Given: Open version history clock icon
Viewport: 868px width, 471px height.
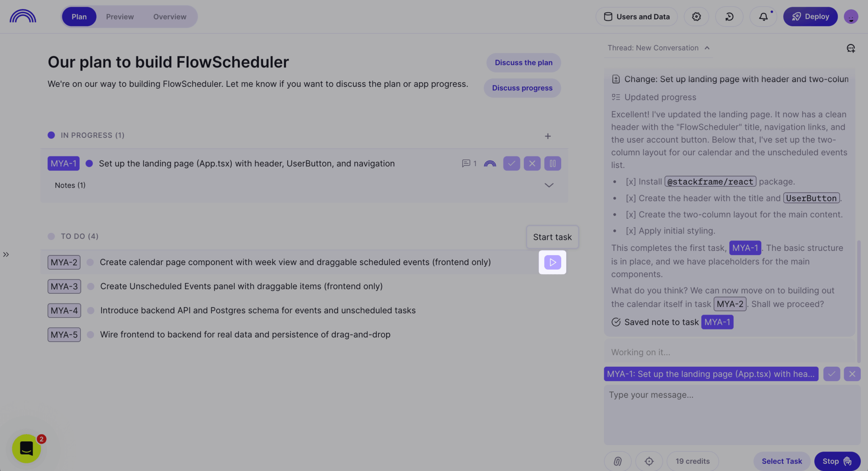Looking at the screenshot, I should point(729,17).
